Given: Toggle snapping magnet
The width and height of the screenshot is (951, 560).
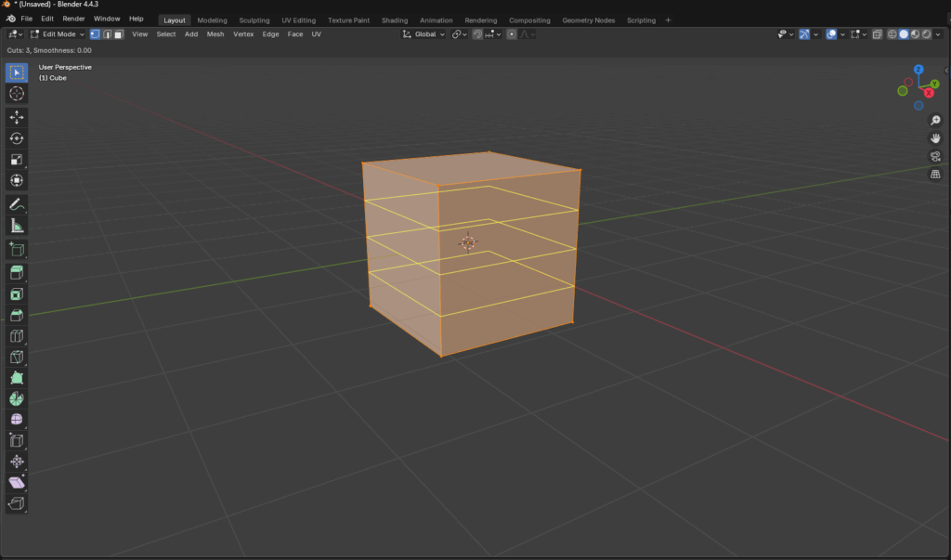Looking at the screenshot, I should click(477, 34).
